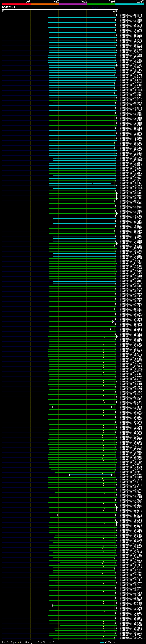146x644 pixels.
Task: Select hit label UniRef100_B9HRU7
Action: 131,50
